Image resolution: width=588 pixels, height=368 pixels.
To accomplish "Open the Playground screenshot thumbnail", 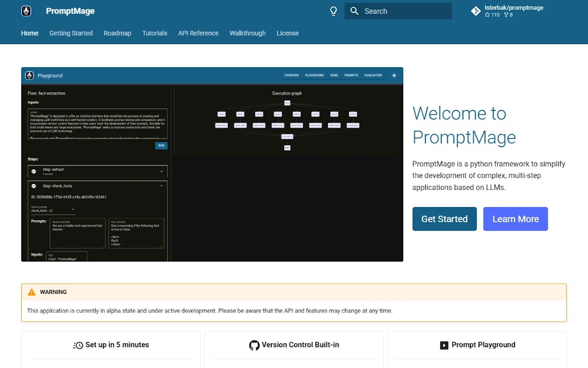I will [212, 164].
